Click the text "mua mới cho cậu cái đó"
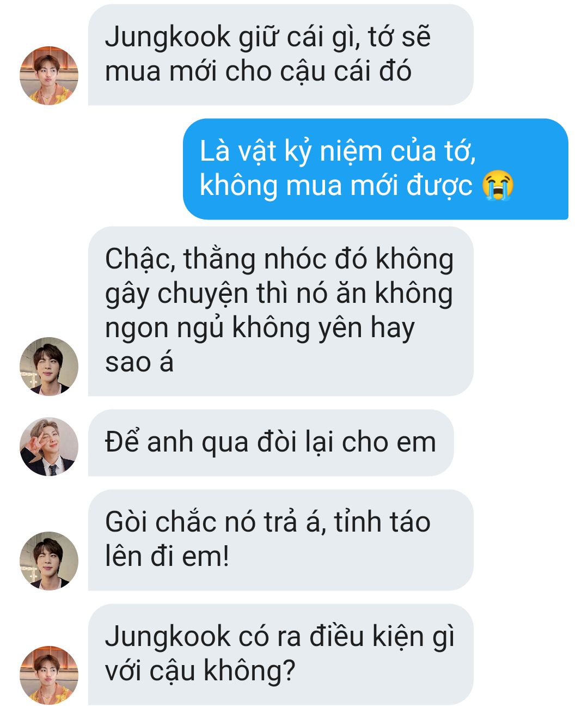 click(x=258, y=72)
